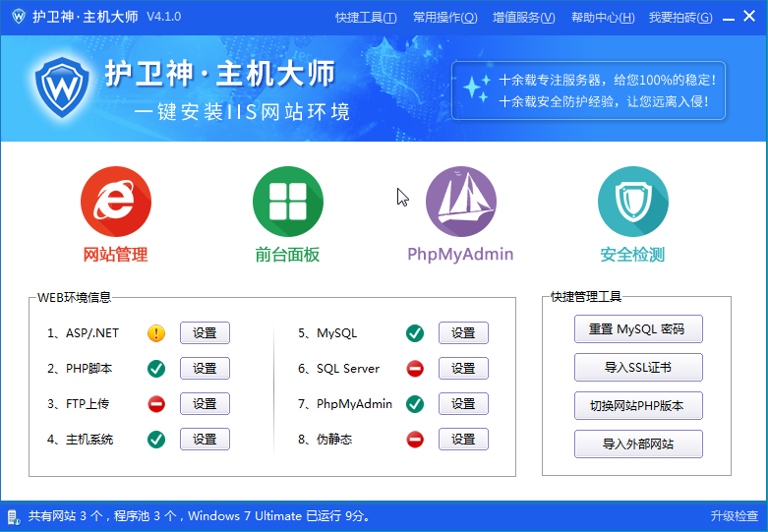This screenshot has width=768, height=532.
Task: Close the 护卫神·主机大师 window
Action: click(x=749, y=16)
